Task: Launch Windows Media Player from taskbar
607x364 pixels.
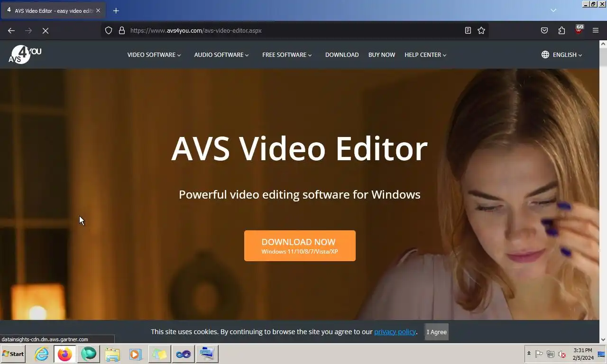Action: pyautogui.click(x=136, y=354)
